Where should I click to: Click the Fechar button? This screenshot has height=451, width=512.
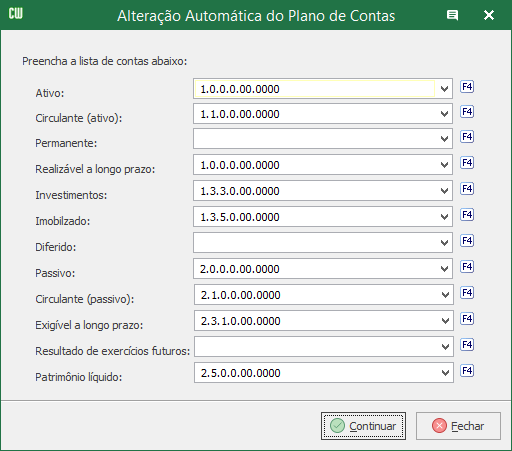[x=458, y=426]
